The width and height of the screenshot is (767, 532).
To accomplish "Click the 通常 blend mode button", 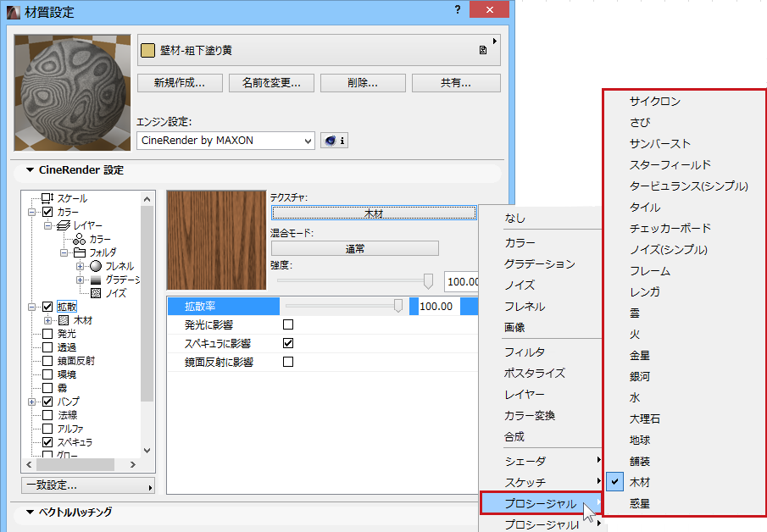I will pos(355,248).
